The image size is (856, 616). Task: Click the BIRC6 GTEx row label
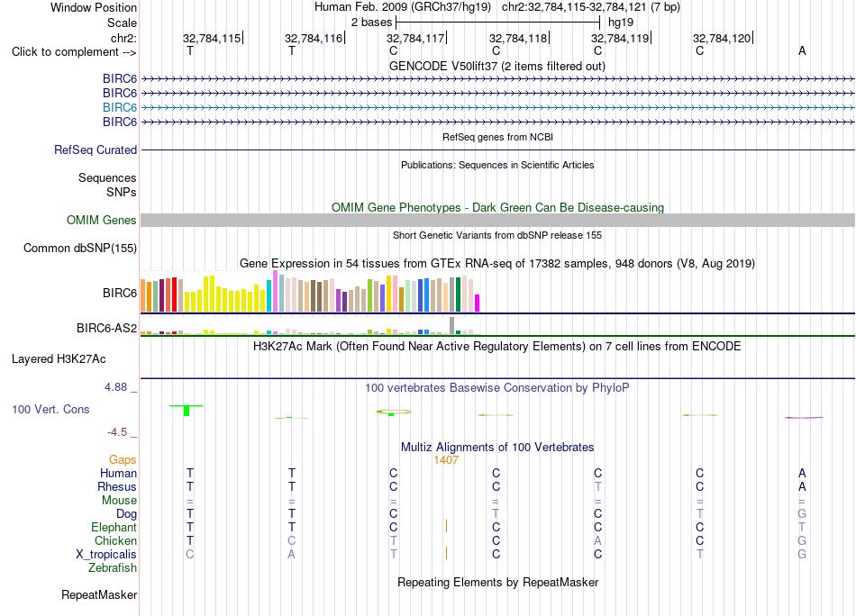pos(120,293)
